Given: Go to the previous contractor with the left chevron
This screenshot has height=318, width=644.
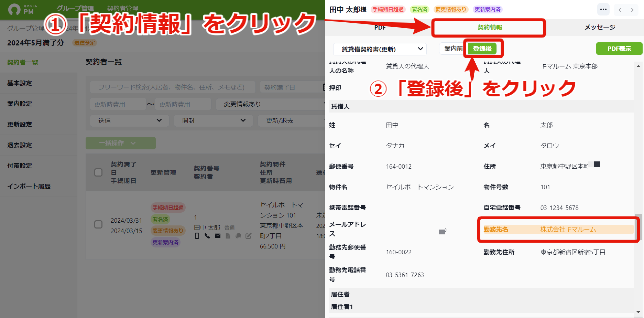Looking at the screenshot, I should pyautogui.click(x=620, y=10).
